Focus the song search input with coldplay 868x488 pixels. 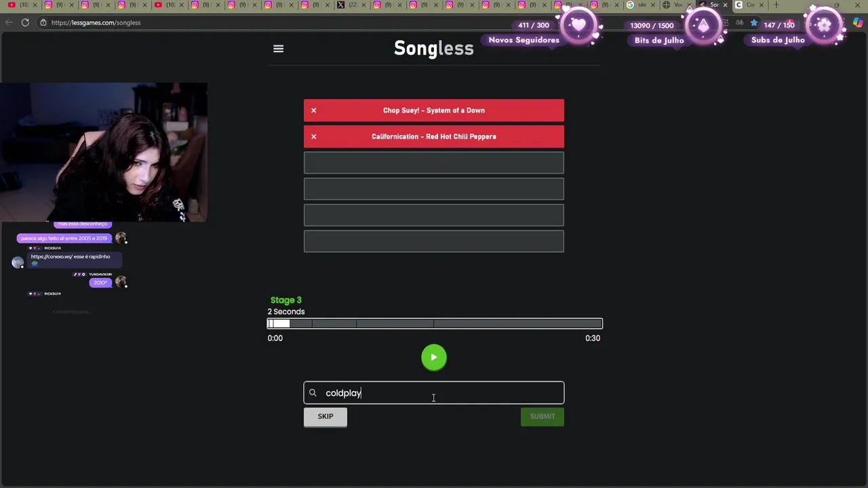click(x=434, y=393)
